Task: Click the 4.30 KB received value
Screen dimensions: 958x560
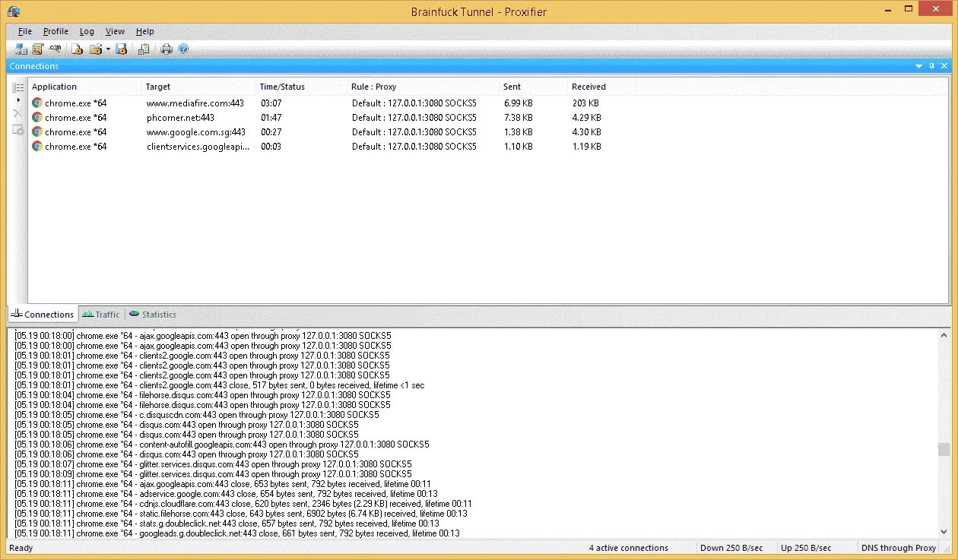Action: tap(587, 132)
